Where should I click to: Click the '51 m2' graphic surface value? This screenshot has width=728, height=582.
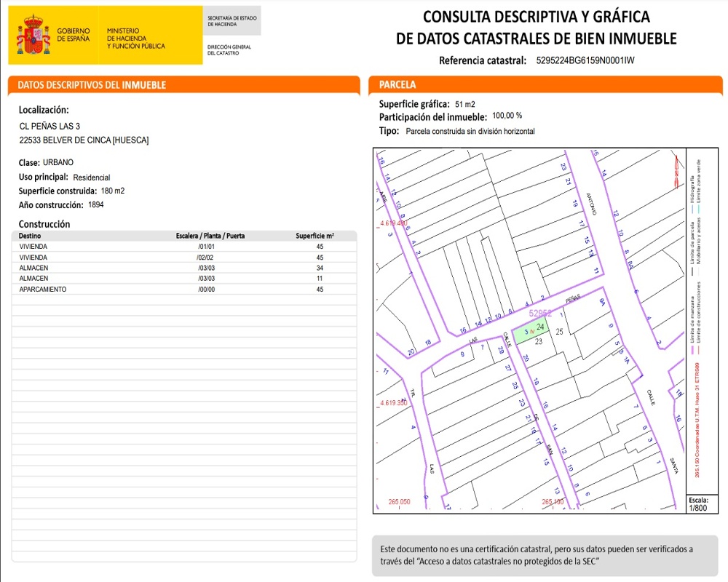(x=464, y=105)
